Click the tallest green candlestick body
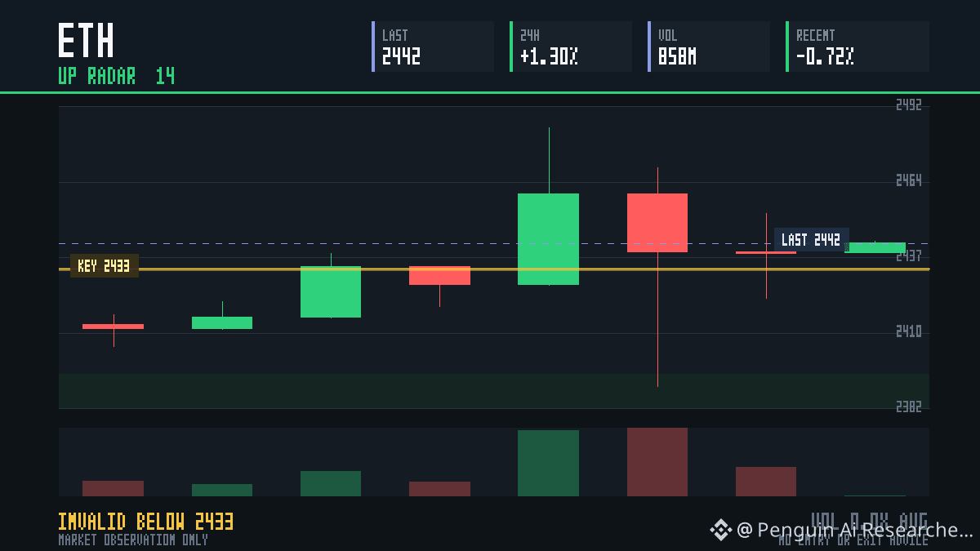980x551 pixels. click(548, 239)
